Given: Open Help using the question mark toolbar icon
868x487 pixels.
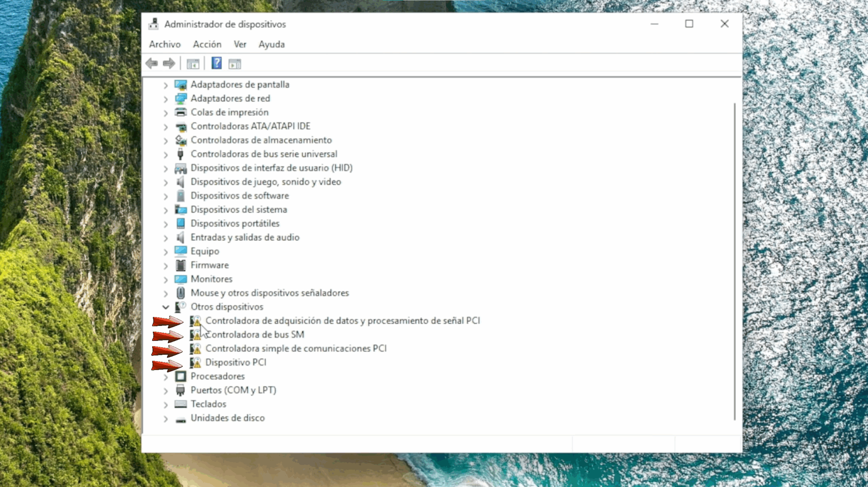Looking at the screenshot, I should pos(216,63).
